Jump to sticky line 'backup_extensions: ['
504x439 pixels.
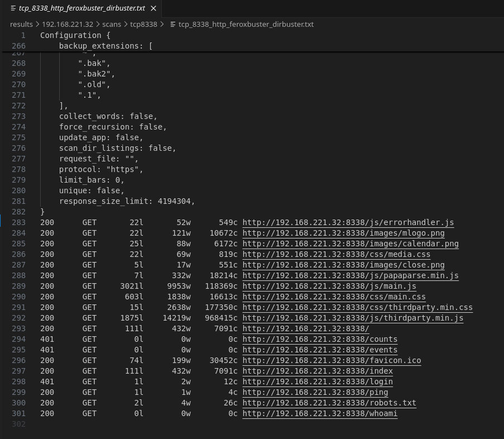click(x=105, y=46)
